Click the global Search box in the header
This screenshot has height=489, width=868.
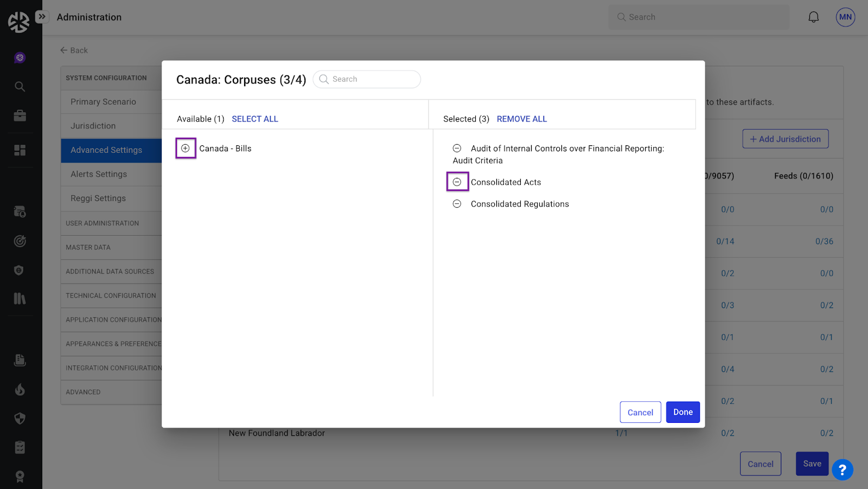coord(700,17)
